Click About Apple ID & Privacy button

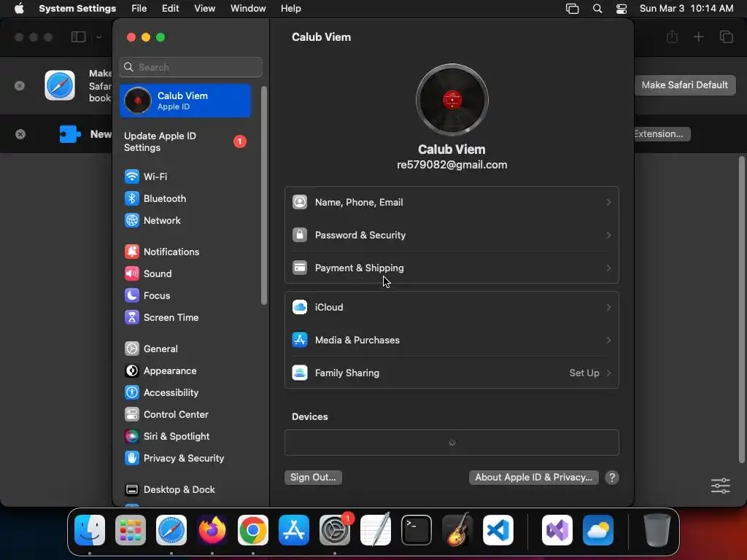point(533,478)
